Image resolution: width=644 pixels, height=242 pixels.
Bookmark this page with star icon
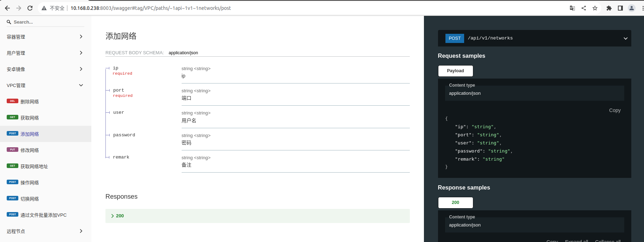[x=595, y=8]
